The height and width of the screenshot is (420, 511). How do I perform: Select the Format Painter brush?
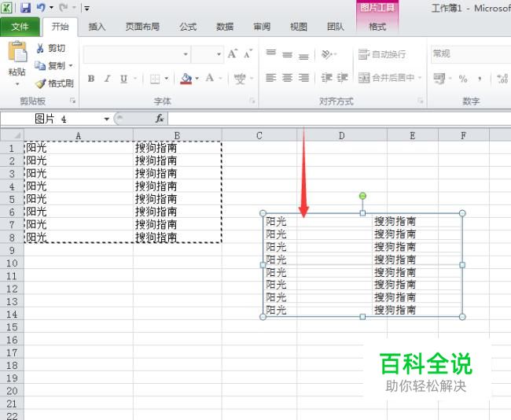54,83
